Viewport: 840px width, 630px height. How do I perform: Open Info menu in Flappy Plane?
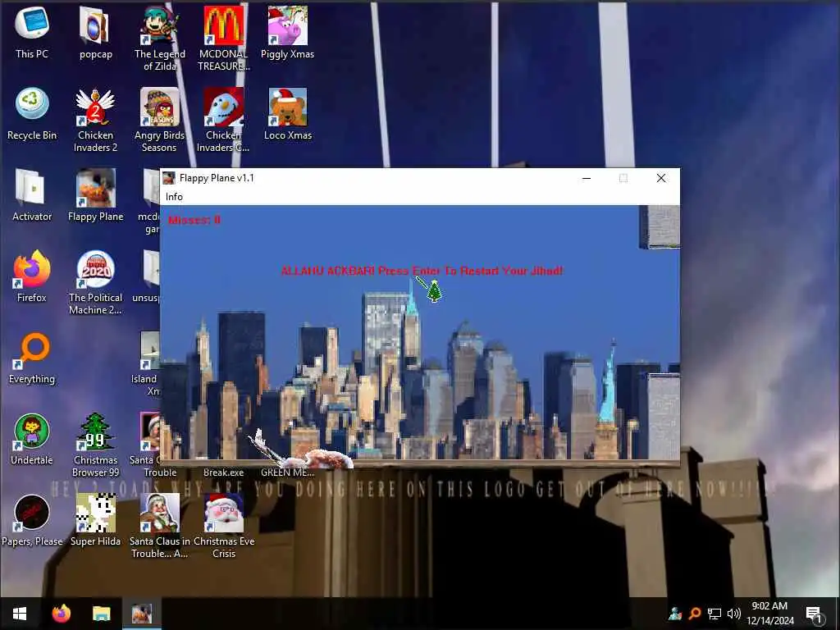tap(174, 197)
